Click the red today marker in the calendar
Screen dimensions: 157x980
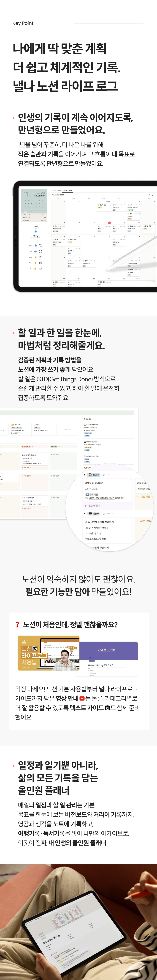point(109,223)
